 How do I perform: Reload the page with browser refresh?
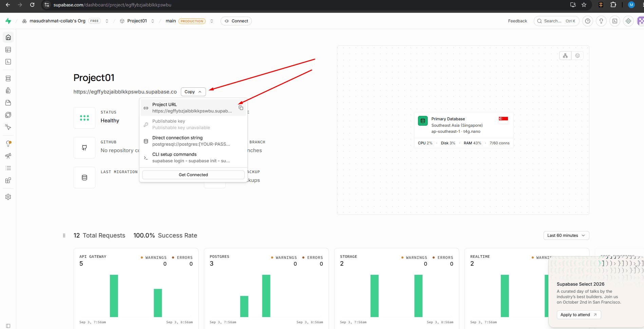pos(32,5)
